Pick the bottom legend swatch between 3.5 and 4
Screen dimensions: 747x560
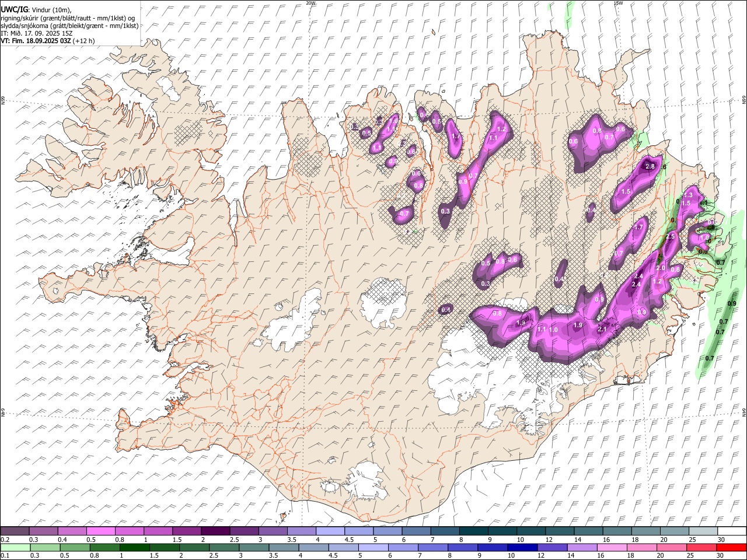pos(284,547)
